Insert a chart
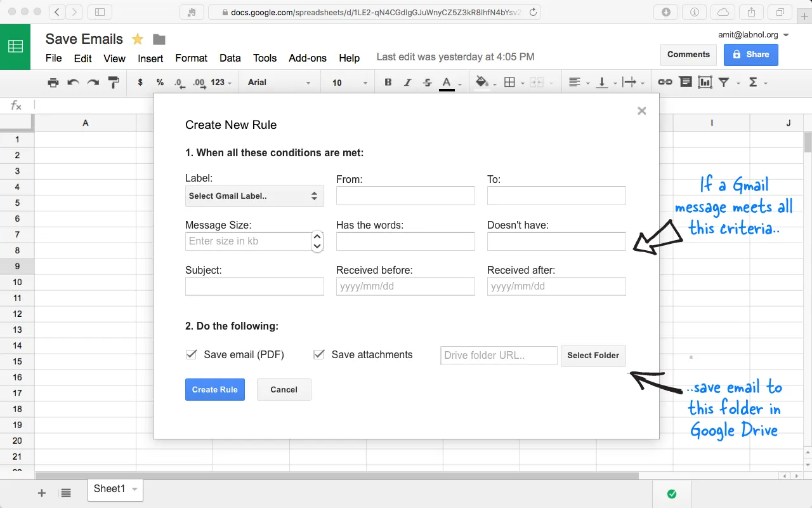Viewport: 812px width, 508px height. (705, 82)
